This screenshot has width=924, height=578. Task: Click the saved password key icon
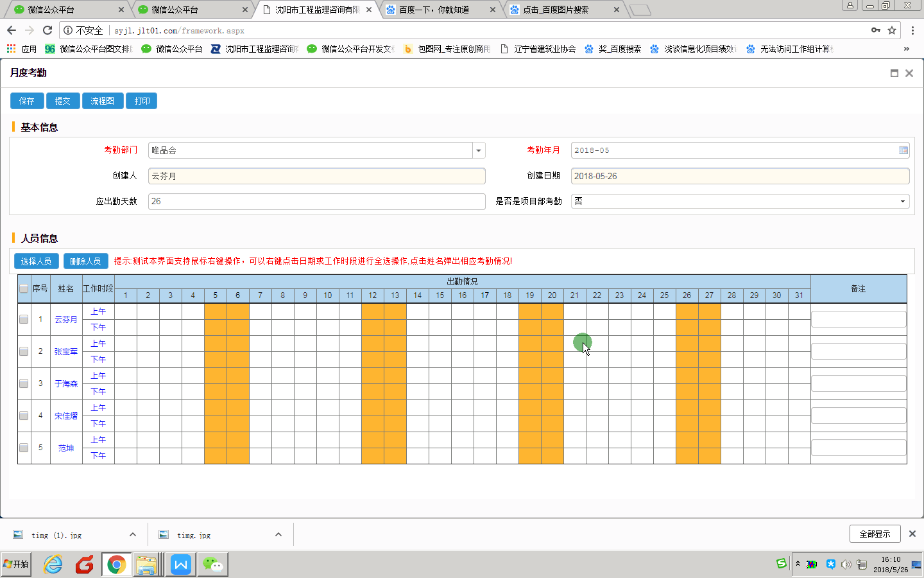click(875, 30)
